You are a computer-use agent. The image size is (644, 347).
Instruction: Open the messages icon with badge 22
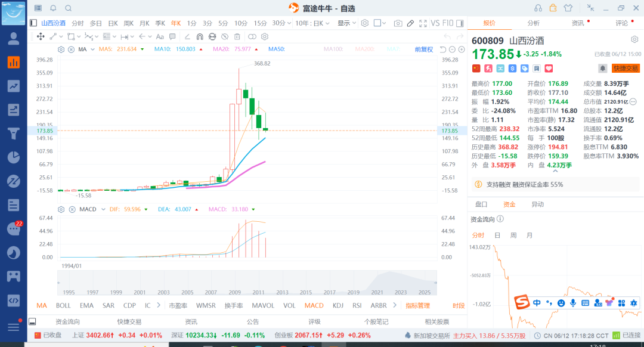click(14, 229)
